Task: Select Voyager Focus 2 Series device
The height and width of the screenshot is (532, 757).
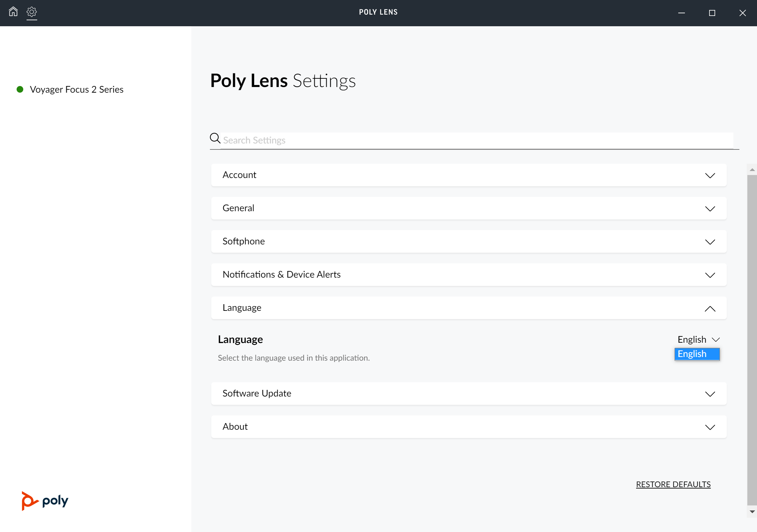Action: (76, 89)
